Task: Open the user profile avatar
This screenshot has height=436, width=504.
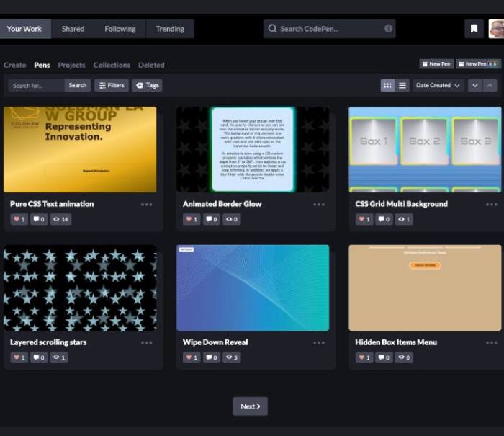Action: click(496, 29)
